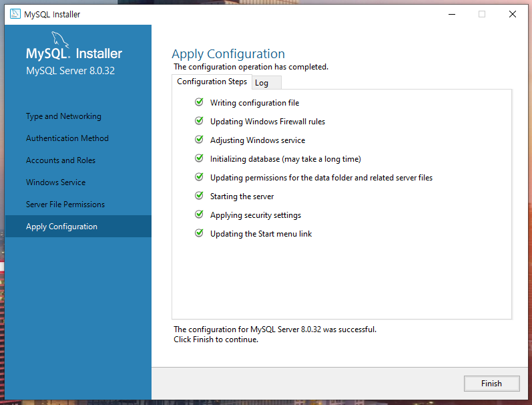Viewport: 532px width, 405px height.
Task: Open the Authentication Method step
Action: 67,138
